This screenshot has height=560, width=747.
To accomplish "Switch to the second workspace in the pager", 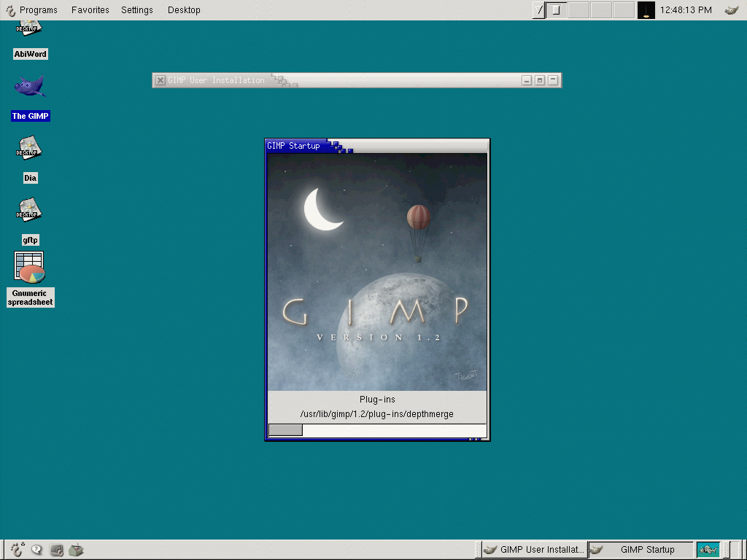I will [578, 10].
